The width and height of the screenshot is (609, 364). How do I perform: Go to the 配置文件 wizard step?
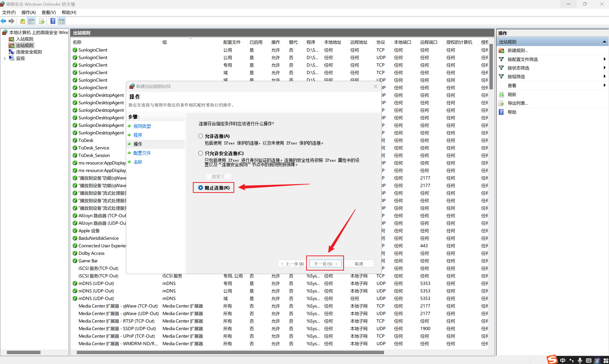coord(142,153)
